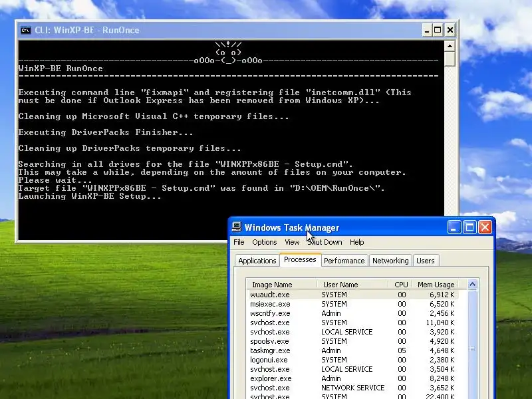
Task: Click the 6,912 K memory value
Action: point(440,295)
